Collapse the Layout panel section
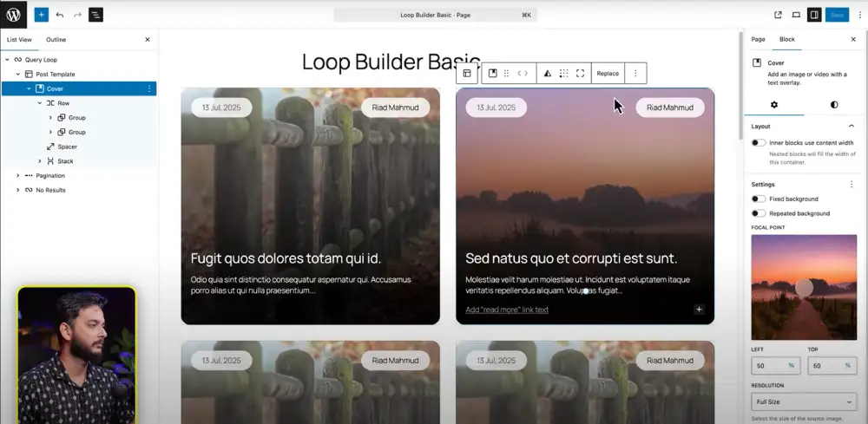 pos(852,126)
